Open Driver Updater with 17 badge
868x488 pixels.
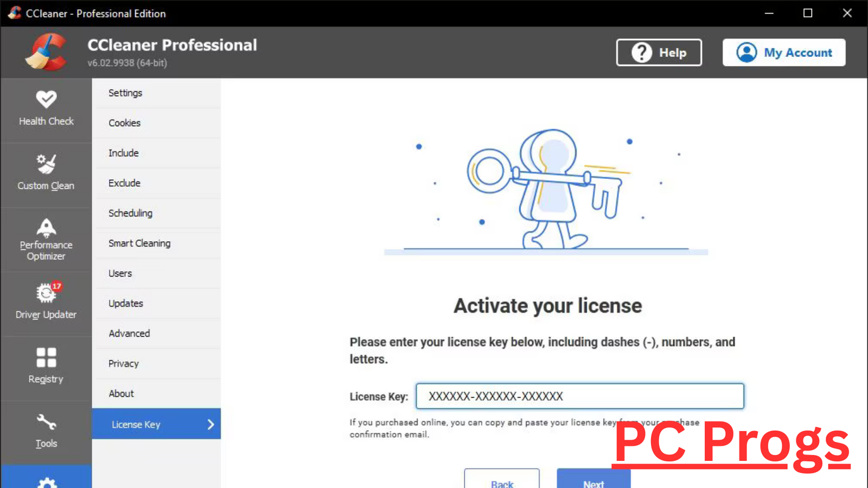click(46, 303)
